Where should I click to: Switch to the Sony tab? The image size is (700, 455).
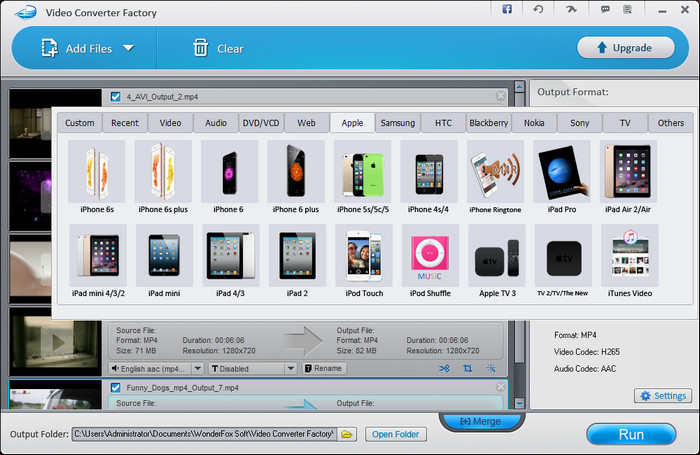[x=580, y=123]
